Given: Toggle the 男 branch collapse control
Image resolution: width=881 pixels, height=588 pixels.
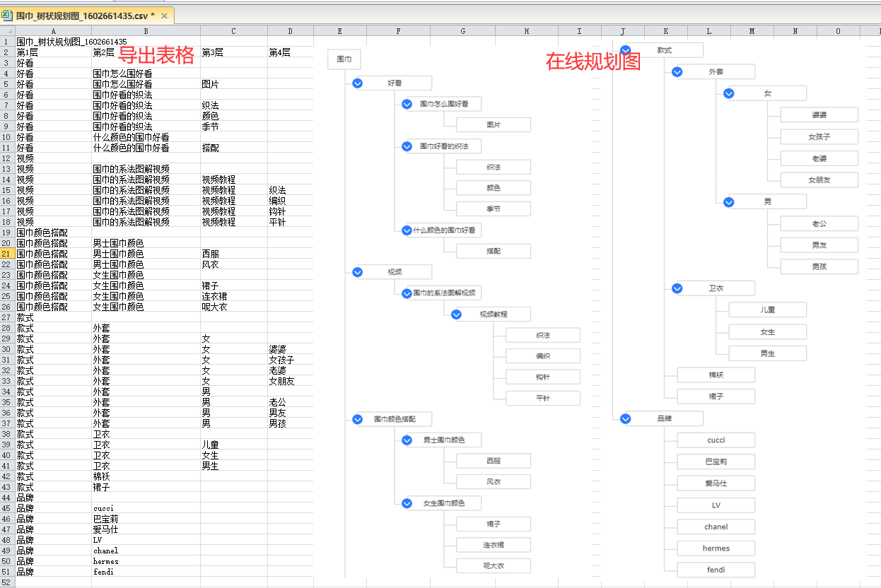Looking at the screenshot, I should 728,201.
